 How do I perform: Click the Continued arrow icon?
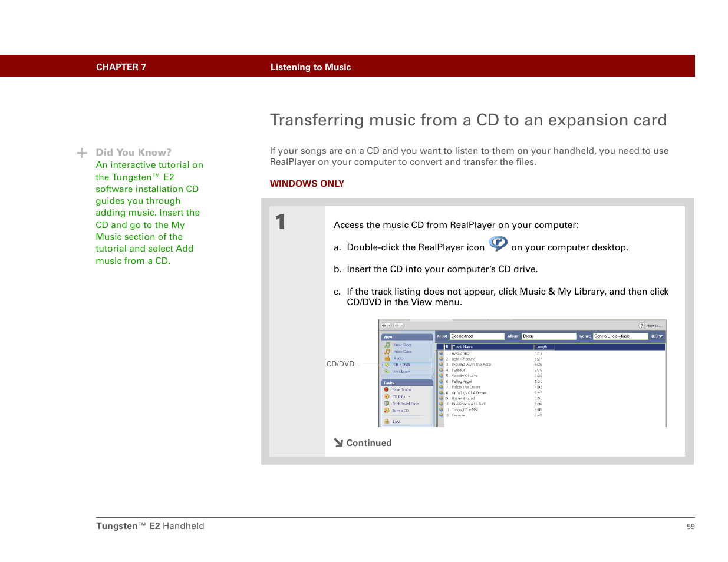click(x=338, y=442)
